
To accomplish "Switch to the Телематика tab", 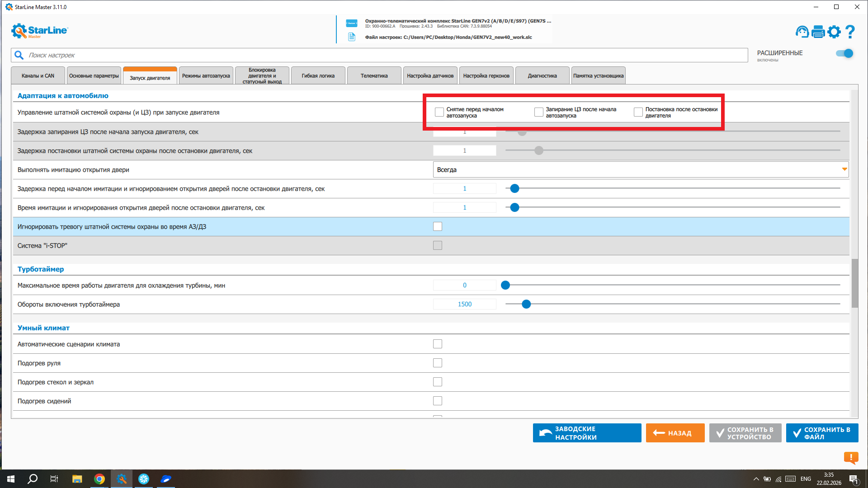I will 374,76.
